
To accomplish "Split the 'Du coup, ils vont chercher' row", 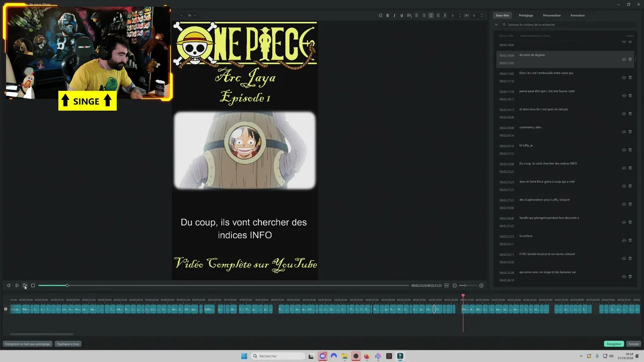I will [624, 168].
